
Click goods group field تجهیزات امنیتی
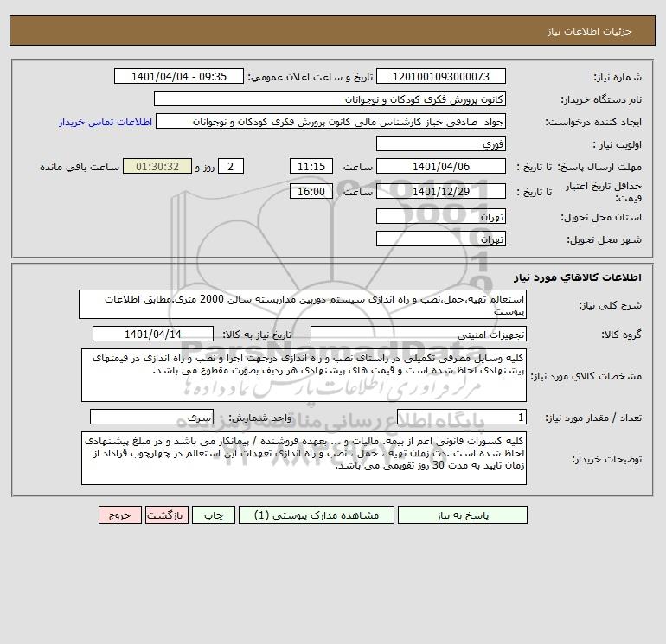[419, 334]
